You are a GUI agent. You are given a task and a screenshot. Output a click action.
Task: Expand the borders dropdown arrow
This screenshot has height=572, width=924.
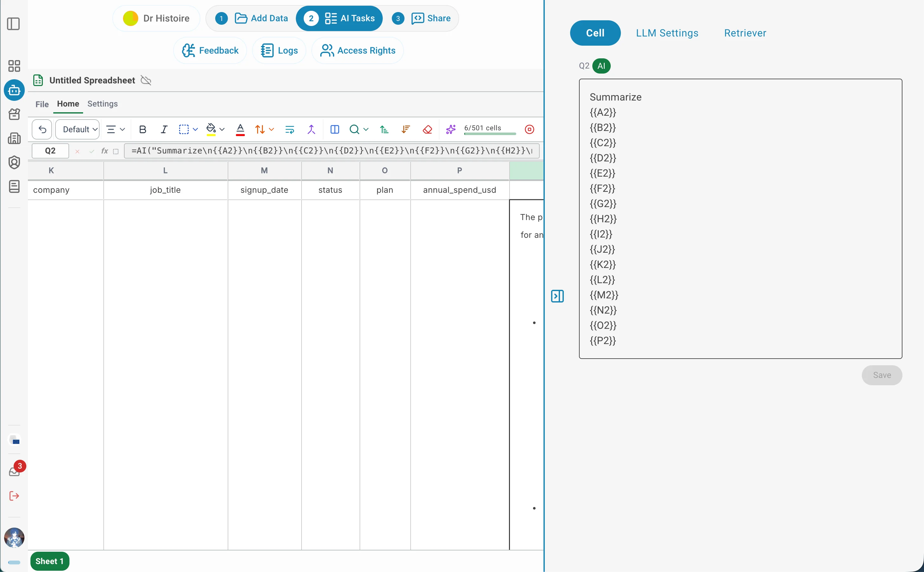click(195, 129)
